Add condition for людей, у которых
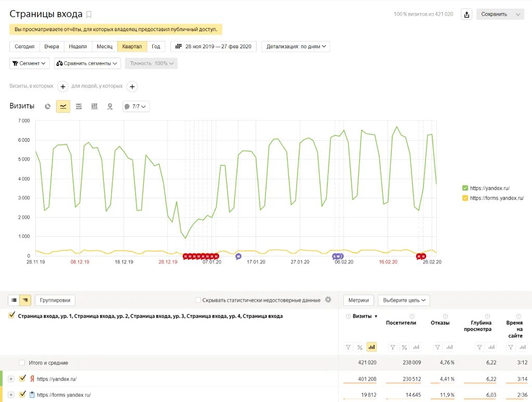This screenshot has width=532, height=402. [x=132, y=87]
